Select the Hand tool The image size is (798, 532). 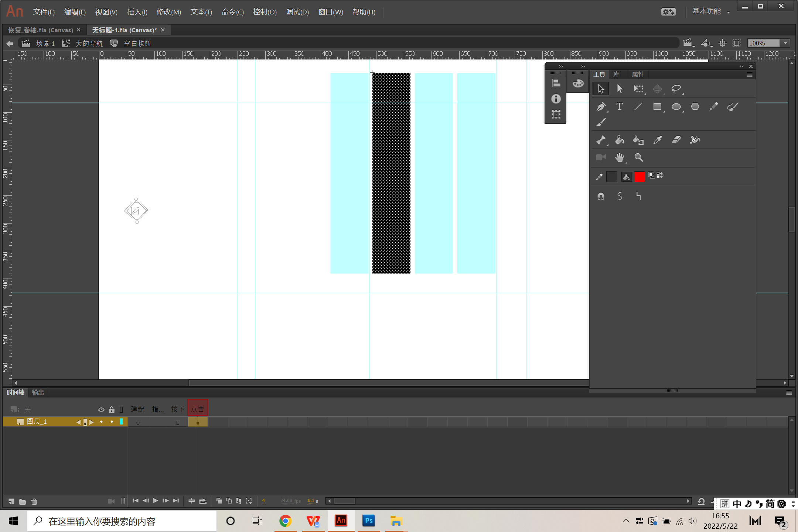coord(620,158)
